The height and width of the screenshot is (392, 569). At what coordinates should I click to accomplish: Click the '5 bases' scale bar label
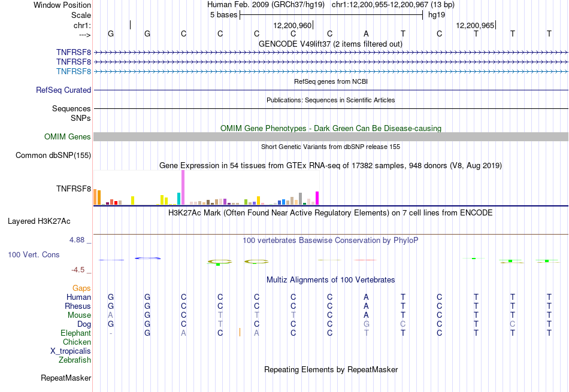coord(223,15)
